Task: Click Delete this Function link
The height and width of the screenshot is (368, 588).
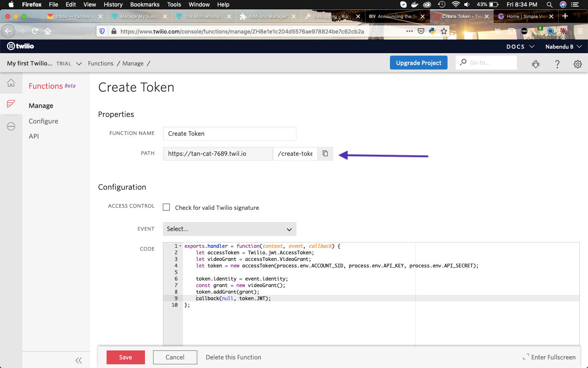Action: point(234,357)
